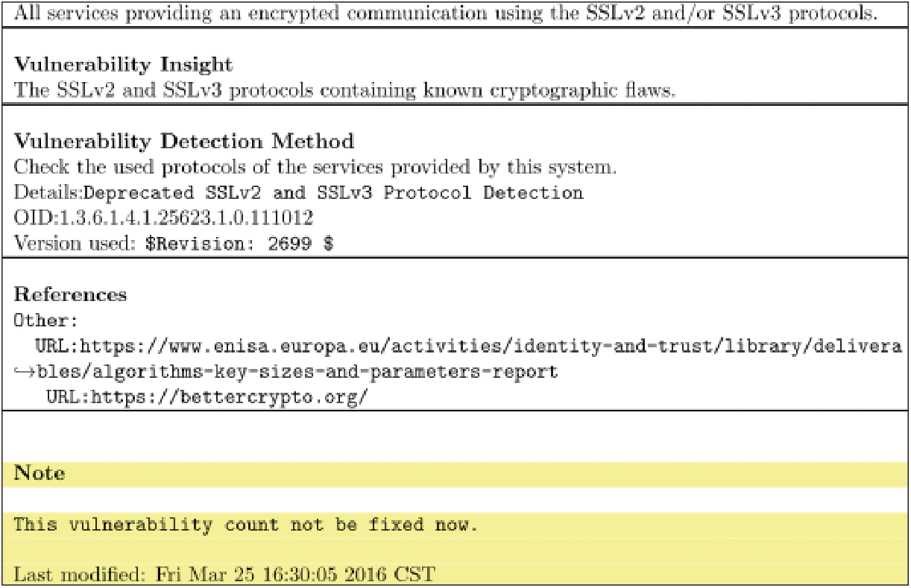Click the Vulnerability Insight heading

point(124,65)
